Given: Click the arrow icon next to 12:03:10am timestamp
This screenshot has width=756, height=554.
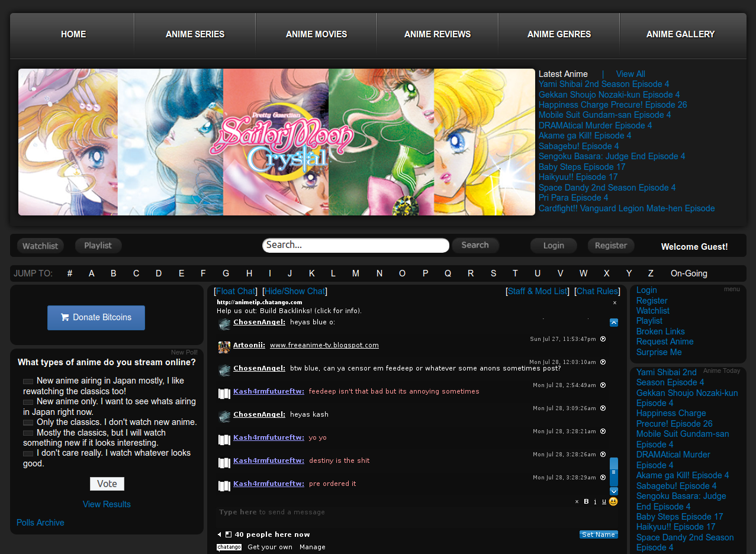Looking at the screenshot, I should click(x=603, y=362).
